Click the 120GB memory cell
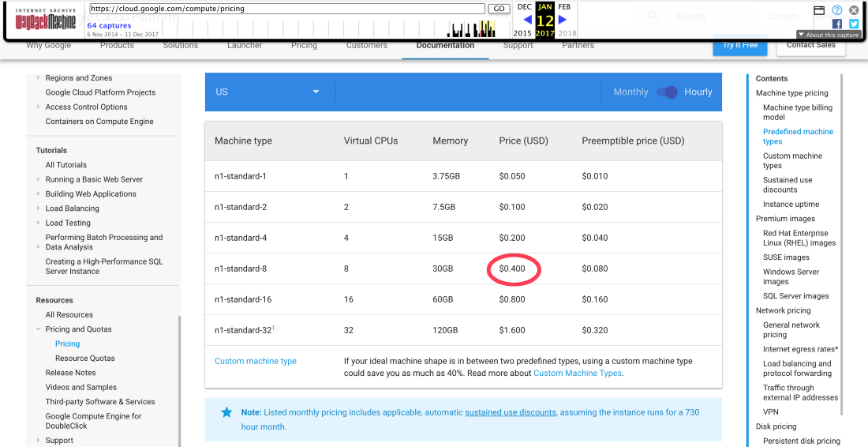 pyautogui.click(x=445, y=330)
